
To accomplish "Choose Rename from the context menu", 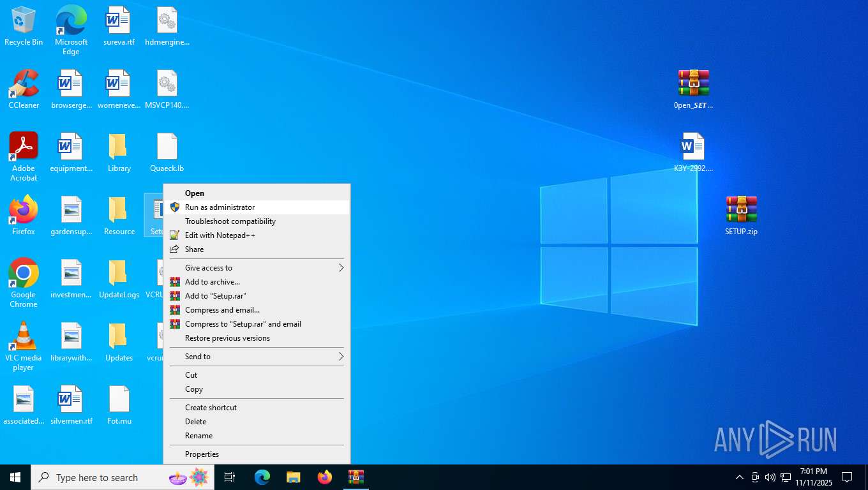I will coord(257,436).
